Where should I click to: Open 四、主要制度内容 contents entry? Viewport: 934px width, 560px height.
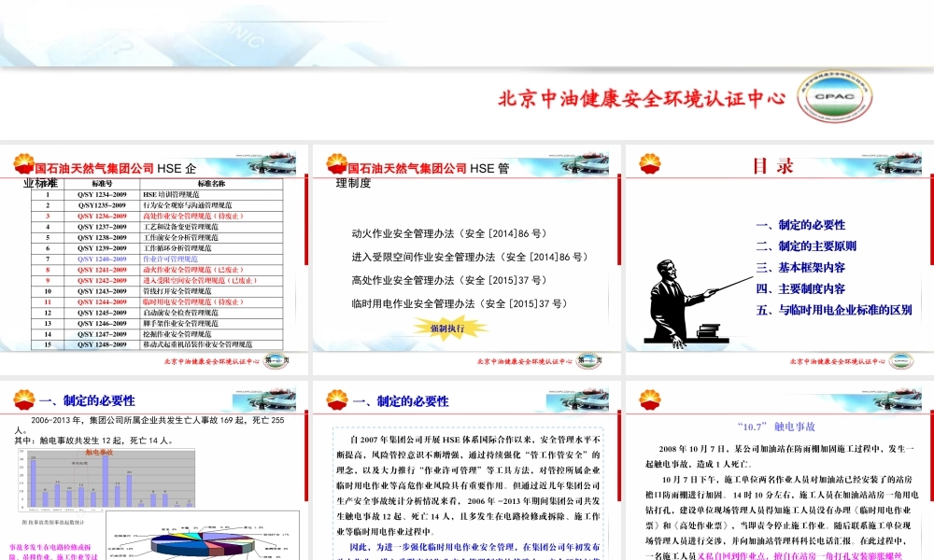click(800, 288)
